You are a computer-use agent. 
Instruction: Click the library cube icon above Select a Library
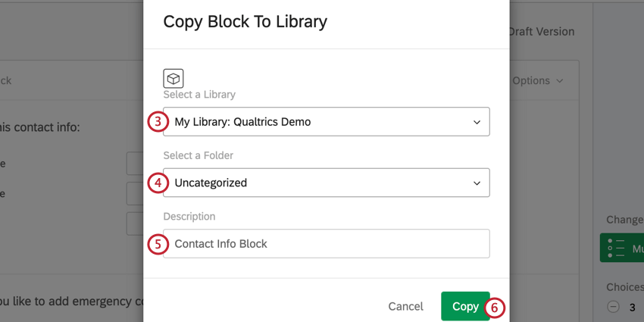click(x=174, y=78)
